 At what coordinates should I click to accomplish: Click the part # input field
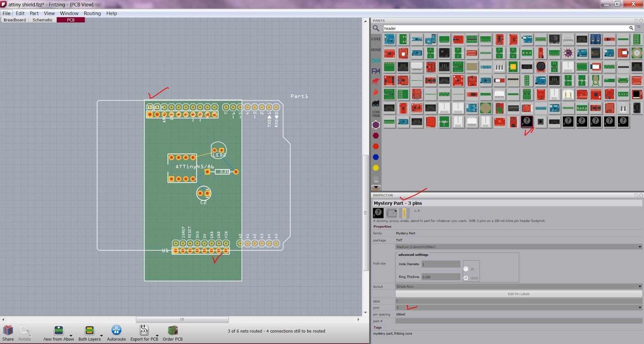518,321
